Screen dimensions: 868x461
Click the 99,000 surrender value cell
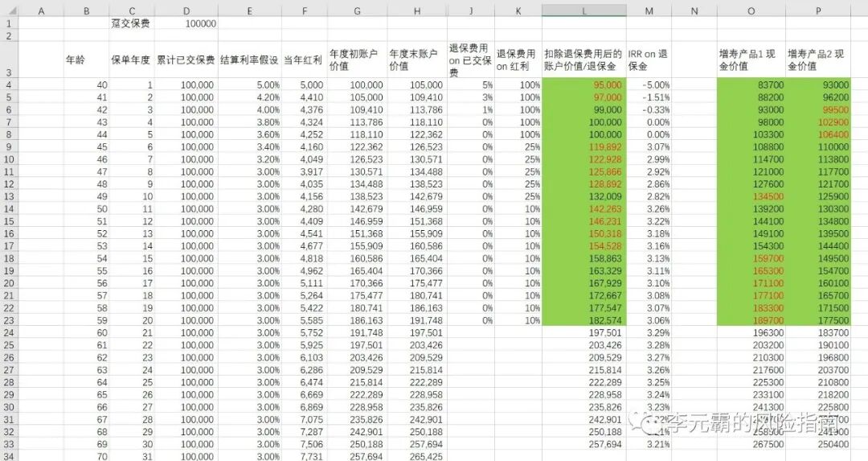point(584,109)
